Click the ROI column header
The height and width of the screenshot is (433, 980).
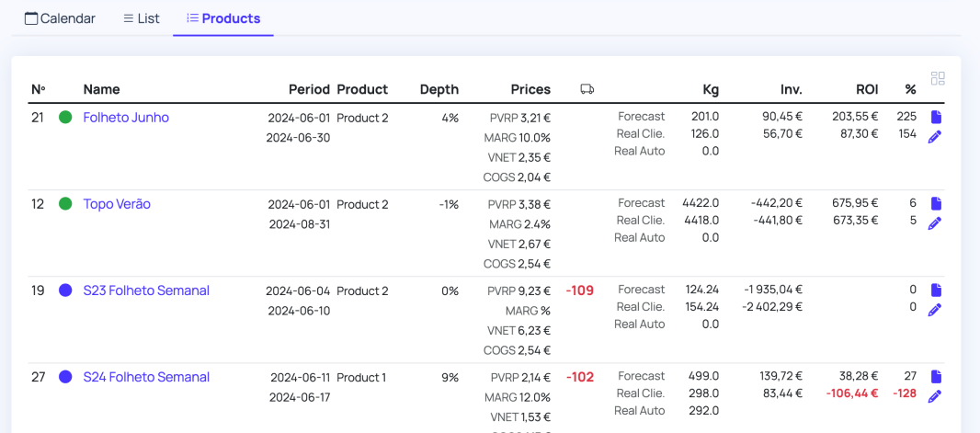coord(866,89)
